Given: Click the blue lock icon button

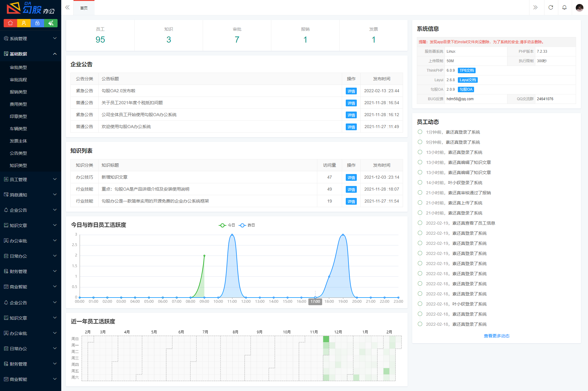Looking at the screenshot, I should pyautogui.click(x=37, y=23).
